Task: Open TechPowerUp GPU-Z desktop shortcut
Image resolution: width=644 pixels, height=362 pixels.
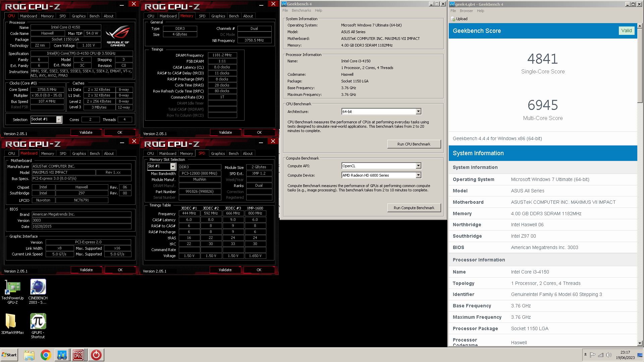Action: point(12,292)
